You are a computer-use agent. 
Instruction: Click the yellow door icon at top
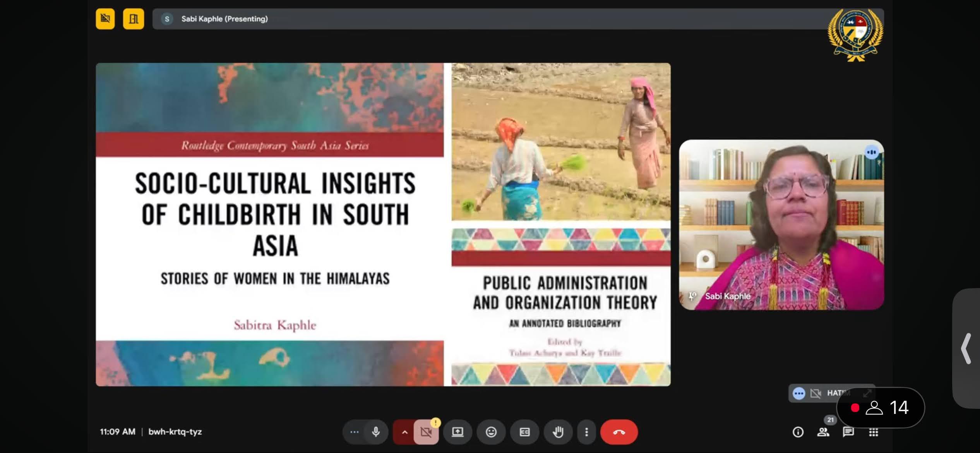(x=134, y=19)
